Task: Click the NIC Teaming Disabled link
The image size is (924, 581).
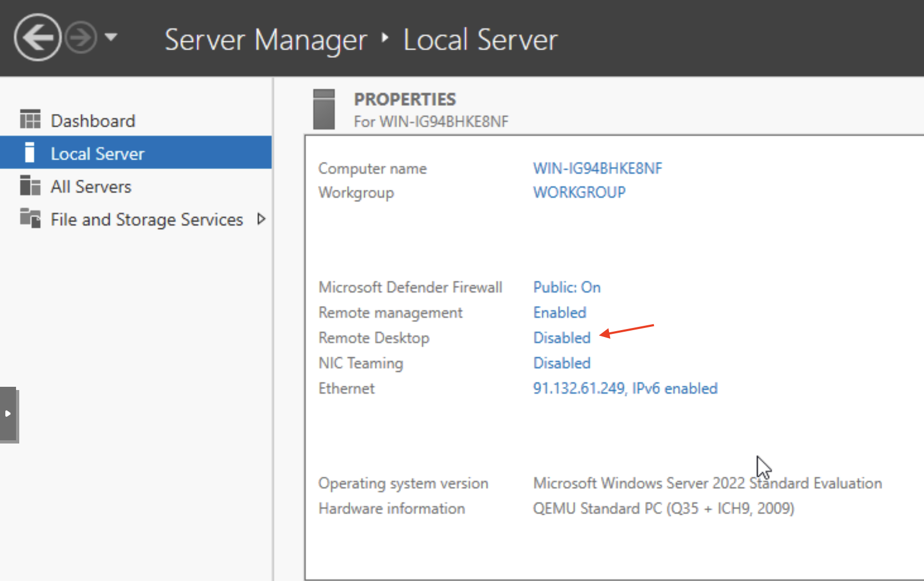Action: click(562, 363)
